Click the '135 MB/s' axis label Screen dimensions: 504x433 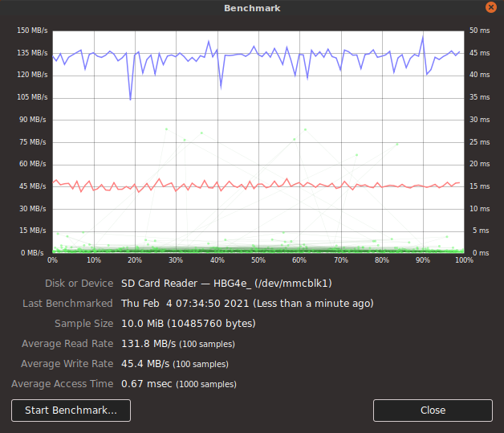click(x=32, y=53)
